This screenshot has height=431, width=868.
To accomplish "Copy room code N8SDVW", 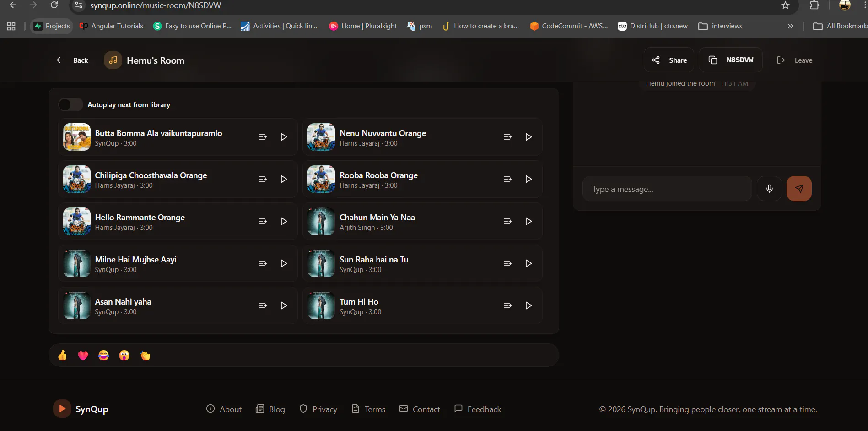I will (x=731, y=60).
